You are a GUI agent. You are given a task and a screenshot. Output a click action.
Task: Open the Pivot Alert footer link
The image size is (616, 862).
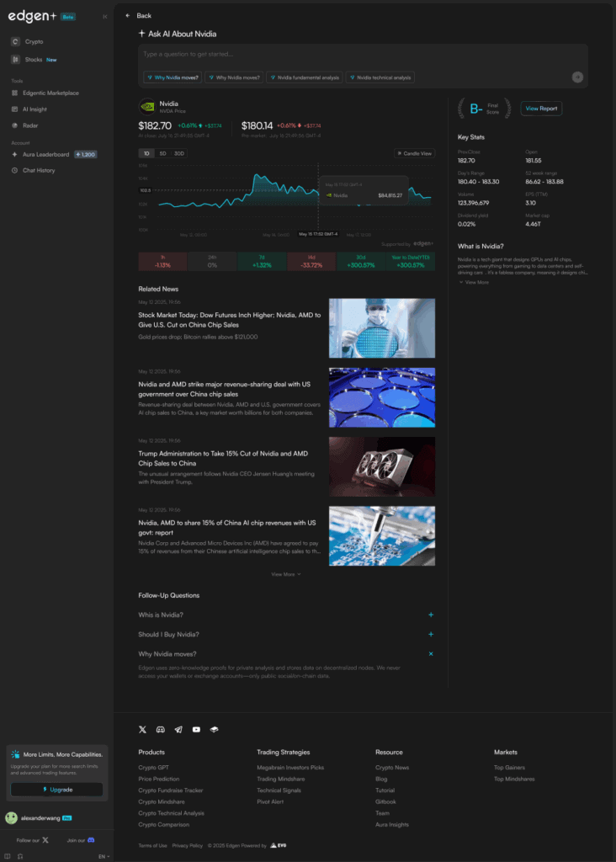click(x=270, y=801)
